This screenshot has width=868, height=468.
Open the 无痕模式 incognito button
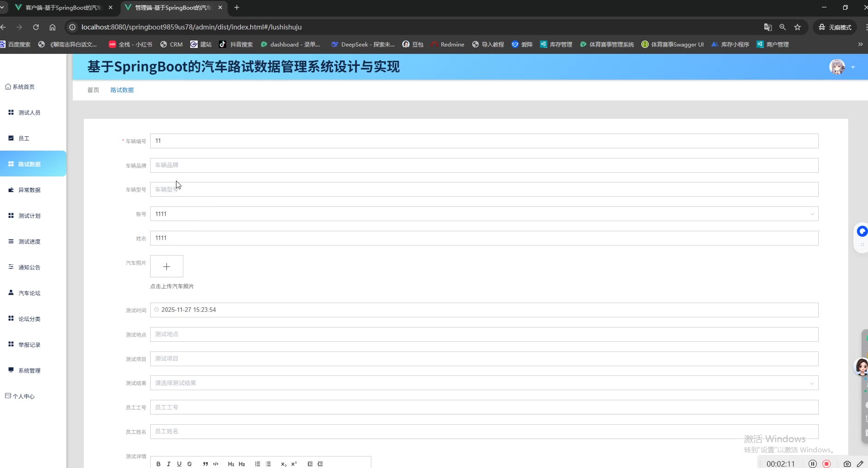coord(835,27)
